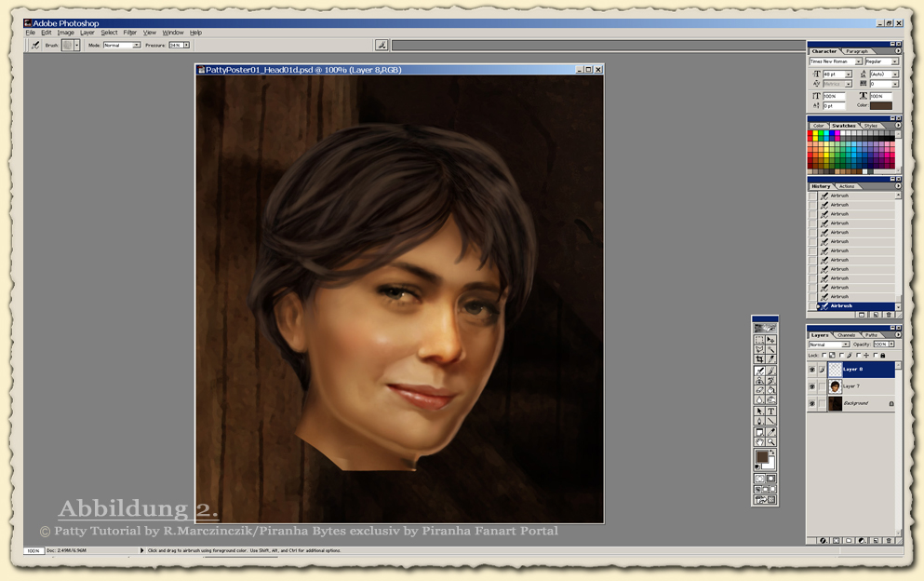Screen dimensions: 924x581
Task: Click the create new layer icon
Action: [876, 540]
